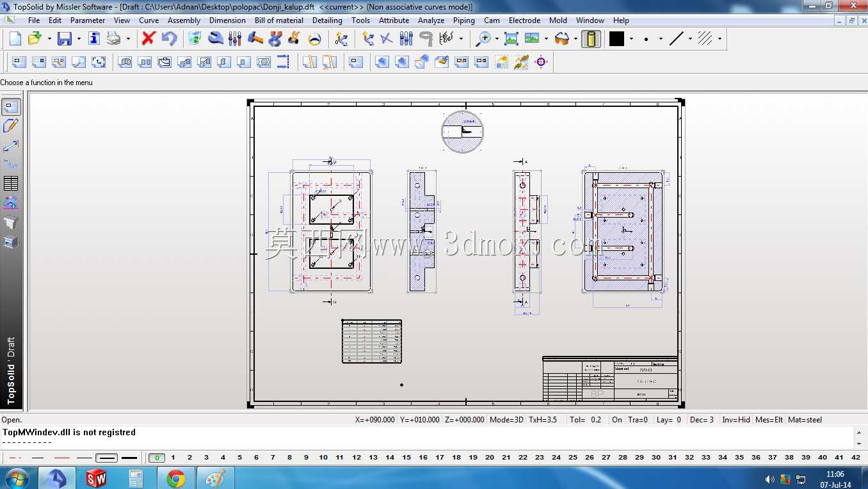Click the dimension tool icon in left sidebar

11,145
